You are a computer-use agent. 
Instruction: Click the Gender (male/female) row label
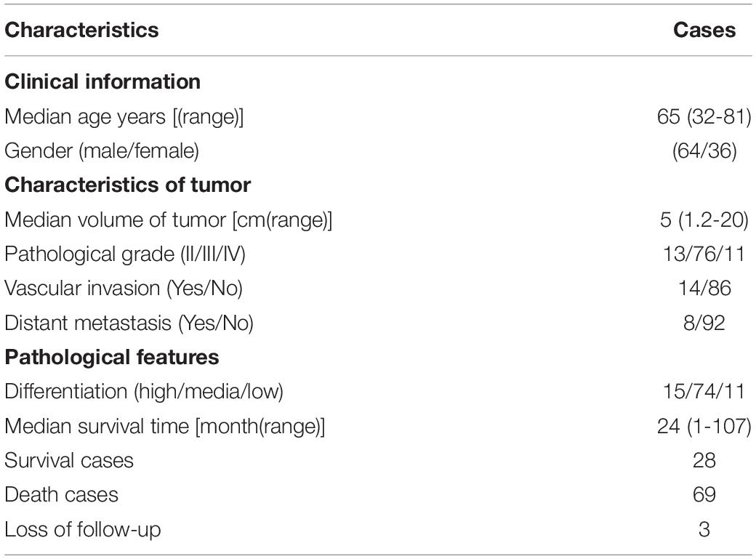tap(102, 151)
